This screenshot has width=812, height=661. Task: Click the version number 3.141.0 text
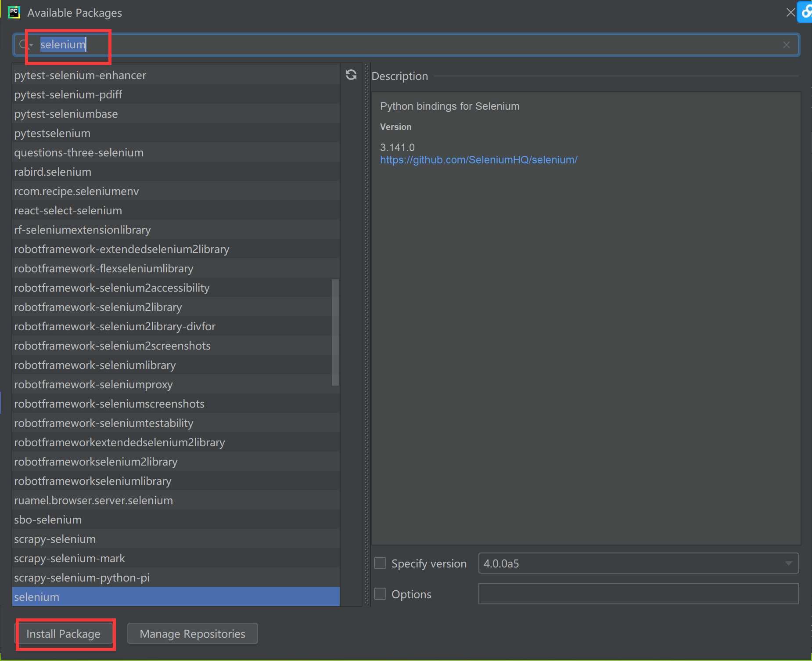tap(397, 148)
